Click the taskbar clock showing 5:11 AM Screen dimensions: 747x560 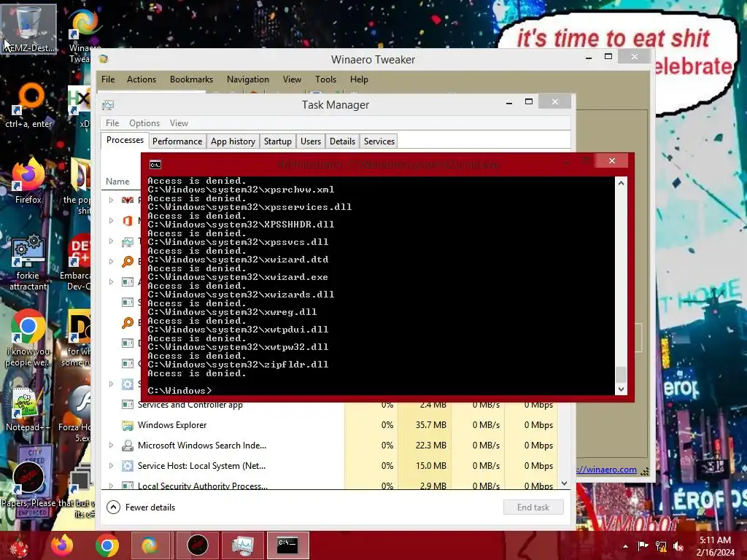pyautogui.click(x=715, y=546)
